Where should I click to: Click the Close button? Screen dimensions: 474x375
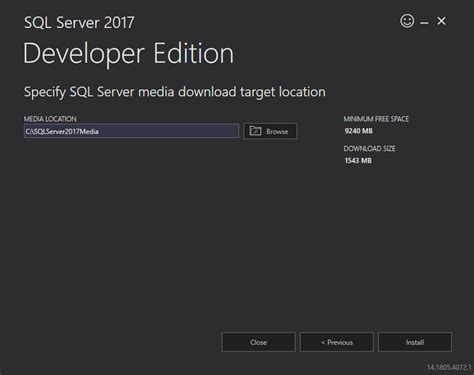pyautogui.click(x=258, y=342)
